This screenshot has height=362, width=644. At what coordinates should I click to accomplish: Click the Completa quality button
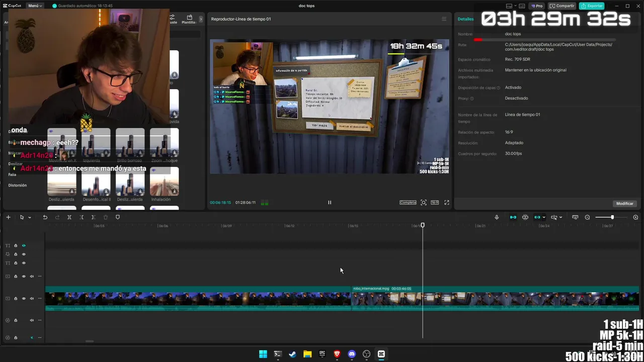pos(408,203)
